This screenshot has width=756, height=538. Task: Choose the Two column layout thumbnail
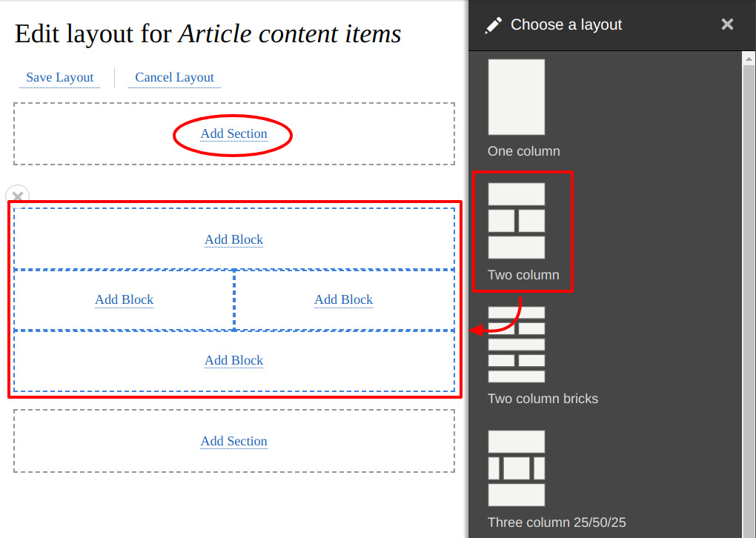pyautogui.click(x=516, y=221)
